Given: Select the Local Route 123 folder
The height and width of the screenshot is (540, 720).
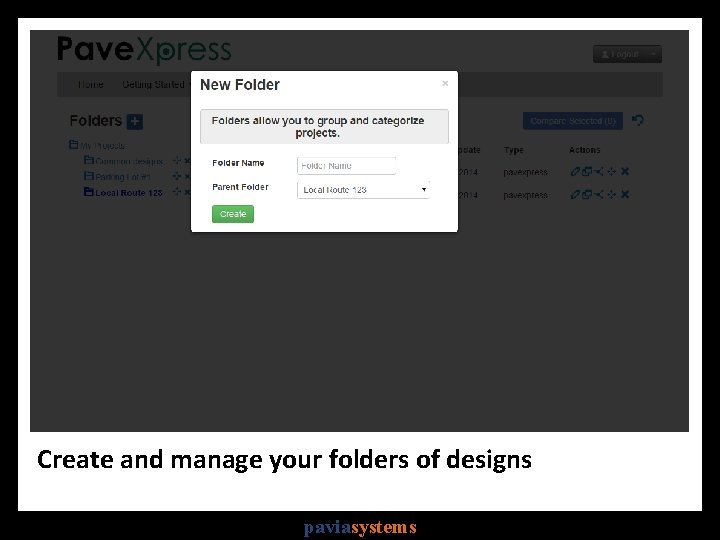Looking at the screenshot, I should (x=123, y=192).
